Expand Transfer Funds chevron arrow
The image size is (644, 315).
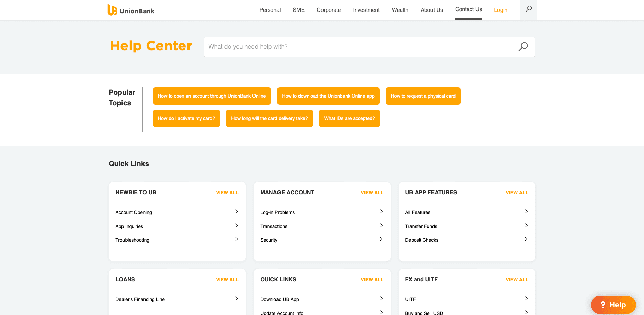526,225
